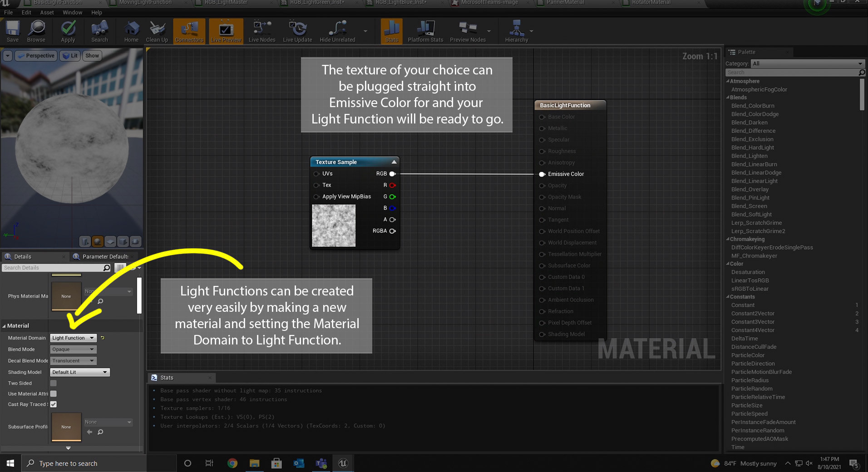Viewport: 868px width, 472px height.
Task: Open Preview Nodes dropdown arrow
Action: [489, 31]
